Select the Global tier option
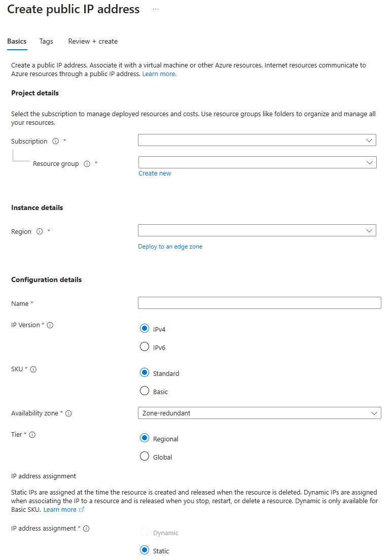 click(145, 456)
